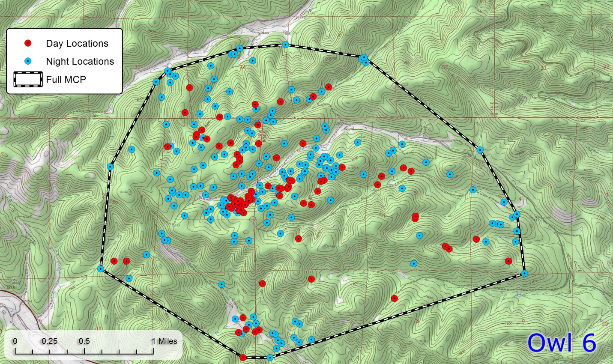Click the "Owl 6" map title
The width and height of the screenshot is (613, 364).
(562, 343)
